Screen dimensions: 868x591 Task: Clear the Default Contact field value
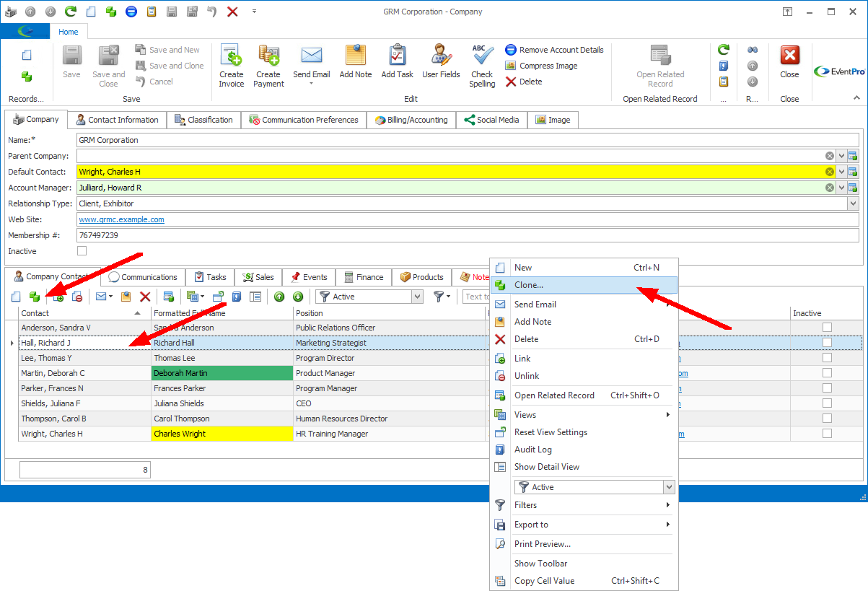point(830,172)
